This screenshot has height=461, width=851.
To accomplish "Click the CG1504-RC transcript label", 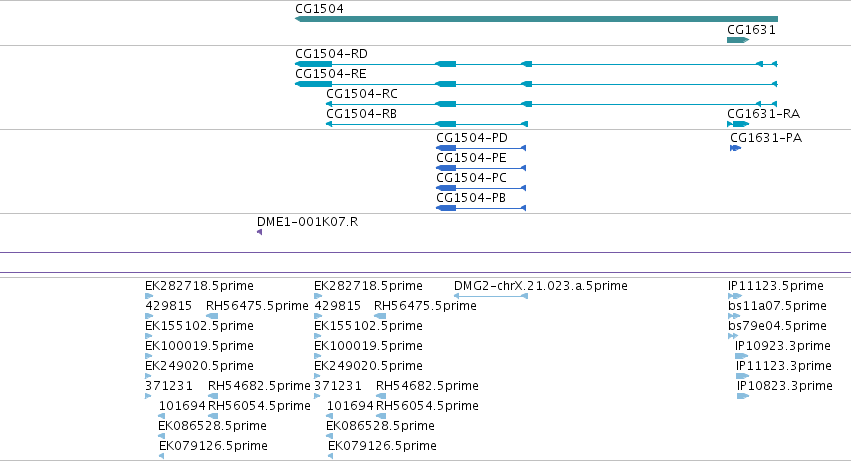I will pos(362,94).
